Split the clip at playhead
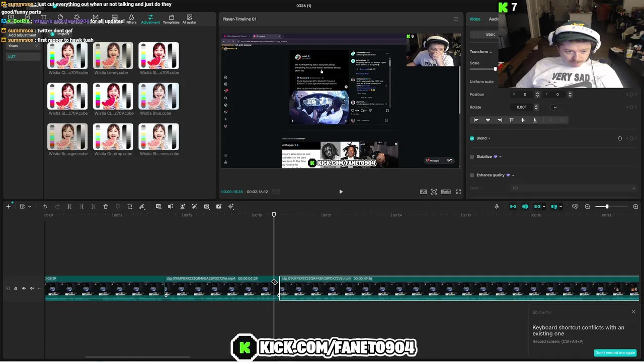The height and width of the screenshot is (362, 644). click(69, 207)
